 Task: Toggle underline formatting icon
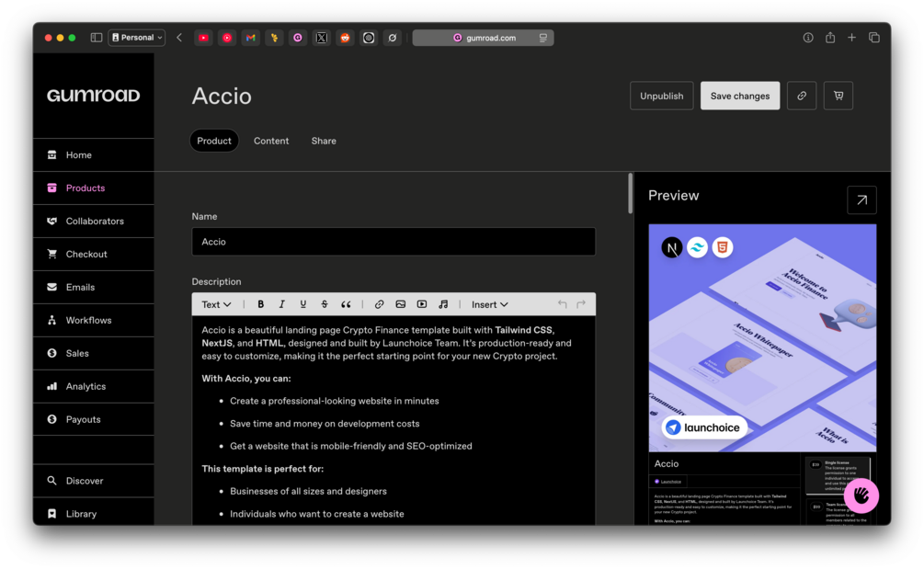pos(302,304)
